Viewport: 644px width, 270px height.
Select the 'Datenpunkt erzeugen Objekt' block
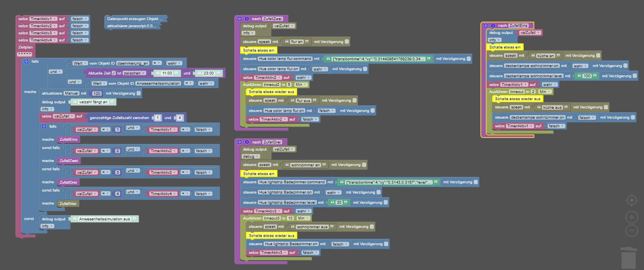(x=136, y=19)
